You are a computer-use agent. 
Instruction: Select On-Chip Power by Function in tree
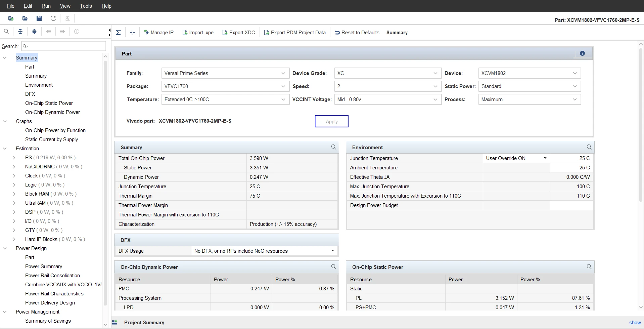pos(55,130)
